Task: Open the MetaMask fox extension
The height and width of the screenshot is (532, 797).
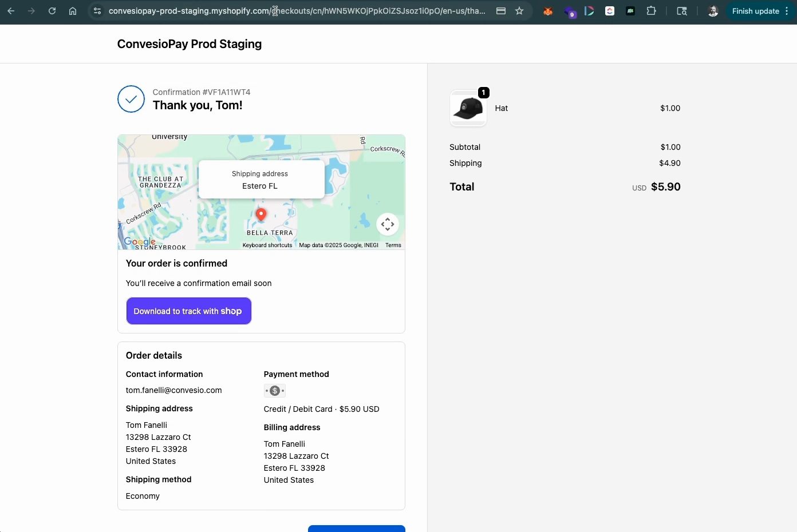Action: pos(548,11)
